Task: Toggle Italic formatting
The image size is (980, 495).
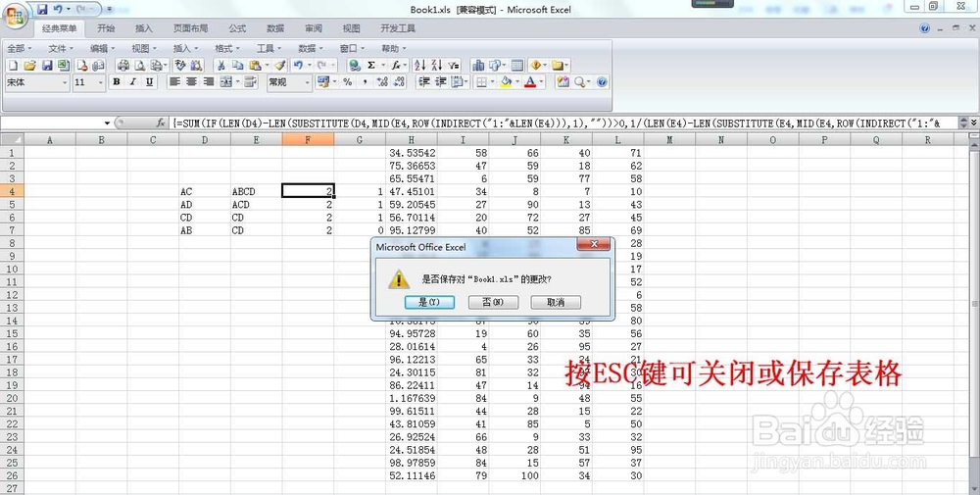Action: click(x=132, y=82)
